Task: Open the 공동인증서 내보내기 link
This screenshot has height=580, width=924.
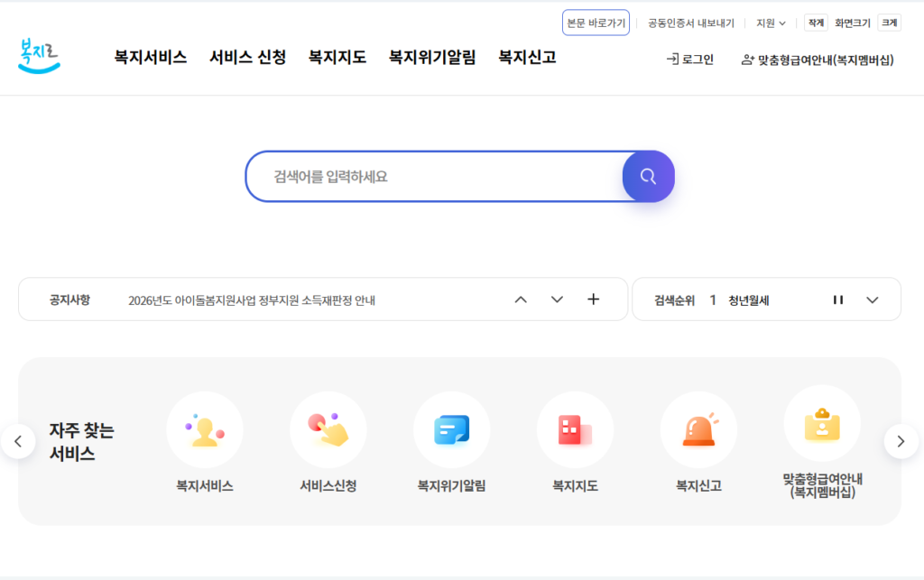Action: [x=690, y=23]
